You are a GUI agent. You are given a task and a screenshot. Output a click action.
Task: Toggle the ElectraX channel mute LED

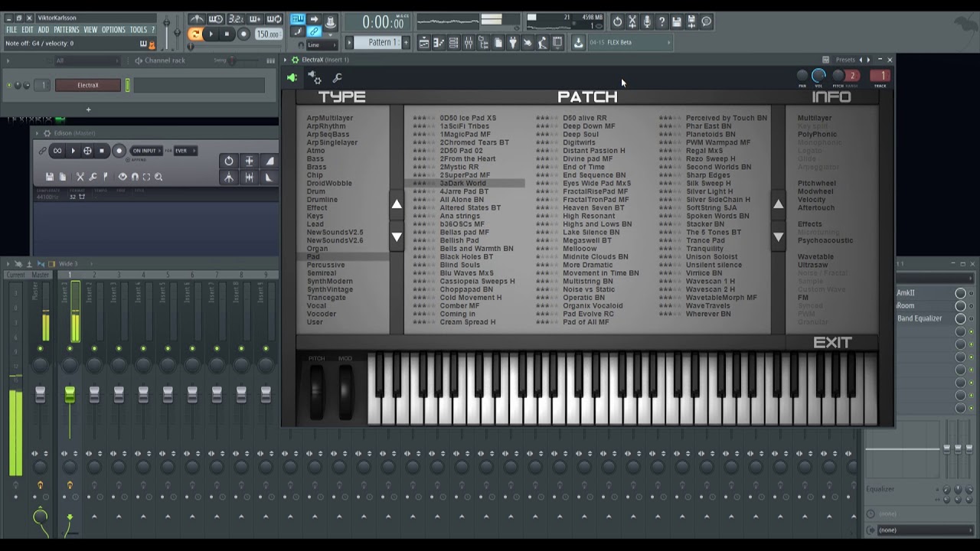point(9,85)
